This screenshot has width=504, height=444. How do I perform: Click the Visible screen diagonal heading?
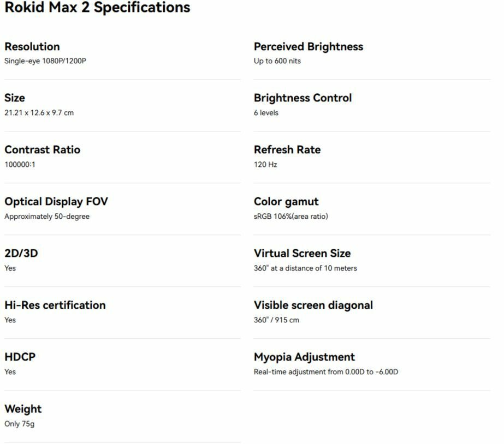(313, 305)
